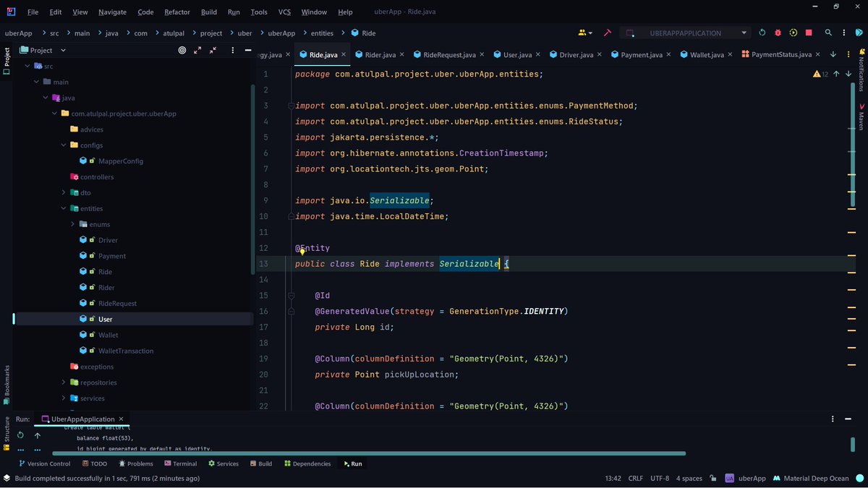The height and width of the screenshot is (488, 868).
Task: Open Search Everywhere magnifier icon
Action: tap(829, 33)
